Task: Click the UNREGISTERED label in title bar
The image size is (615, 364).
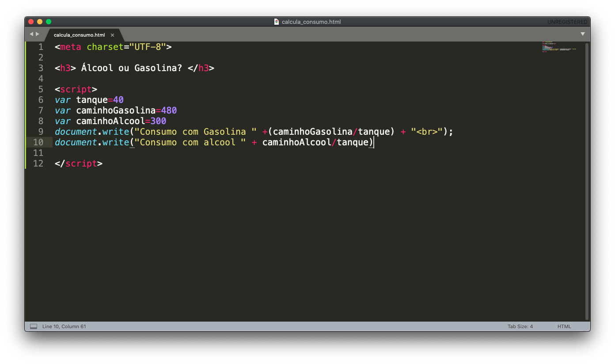Action: [x=567, y=22]
